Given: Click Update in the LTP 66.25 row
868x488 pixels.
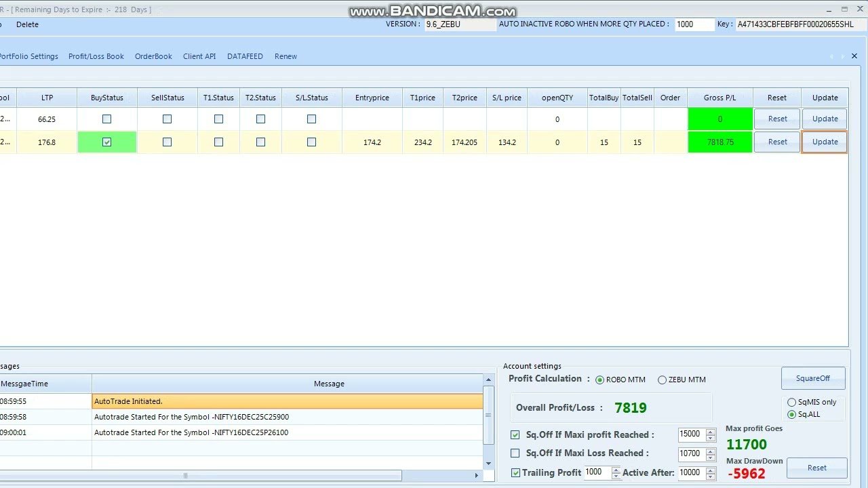Looking at the screenshot, I should pyautogui.click(x=825, y=119).
